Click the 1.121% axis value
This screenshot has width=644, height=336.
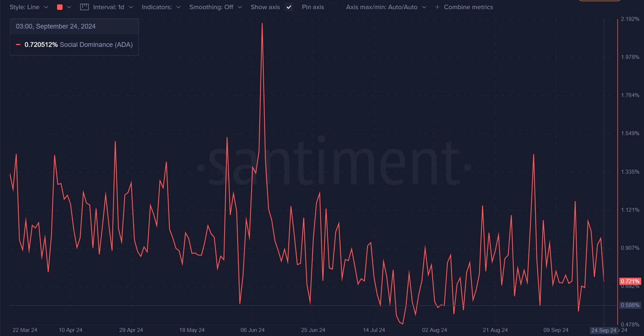pyautogui.click(x=630, y=210)
